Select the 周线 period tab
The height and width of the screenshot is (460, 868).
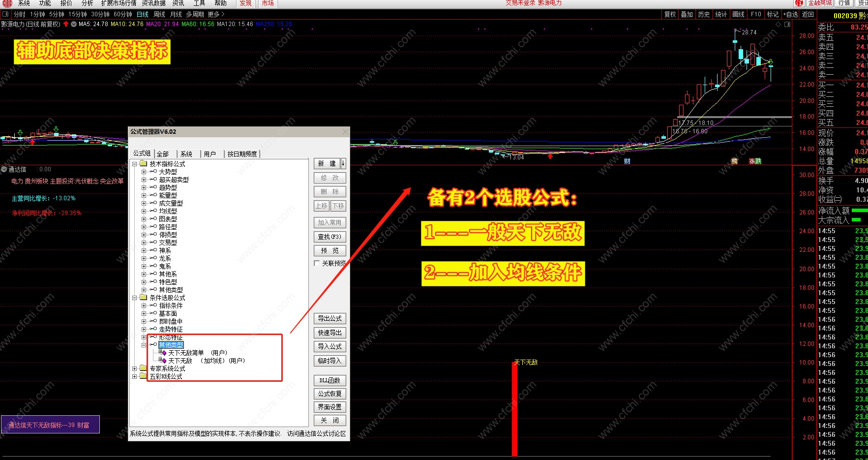(159, 14)
